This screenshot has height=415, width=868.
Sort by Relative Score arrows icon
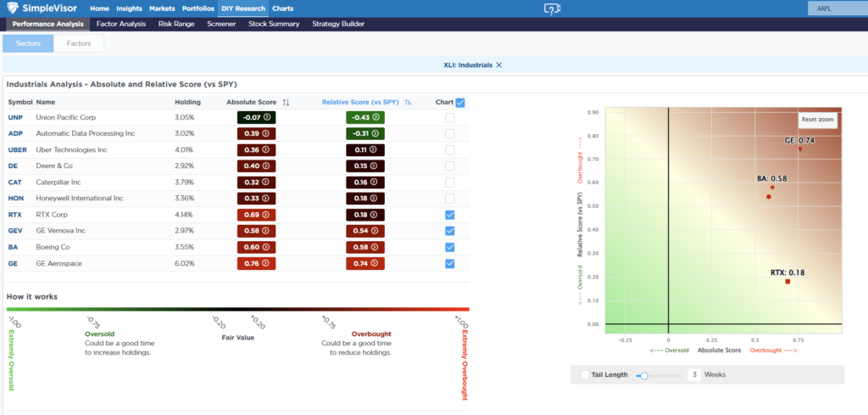(408, 103)
